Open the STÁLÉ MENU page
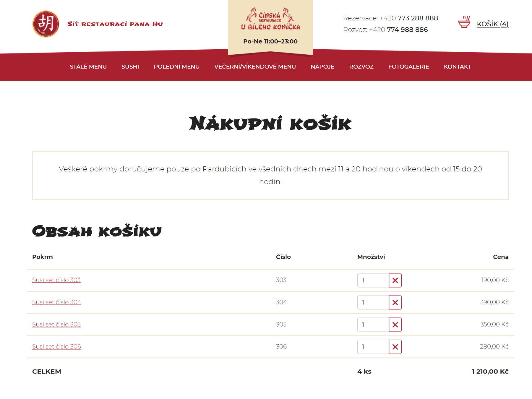This screenshot has width=532, height=399. point(88,67)
